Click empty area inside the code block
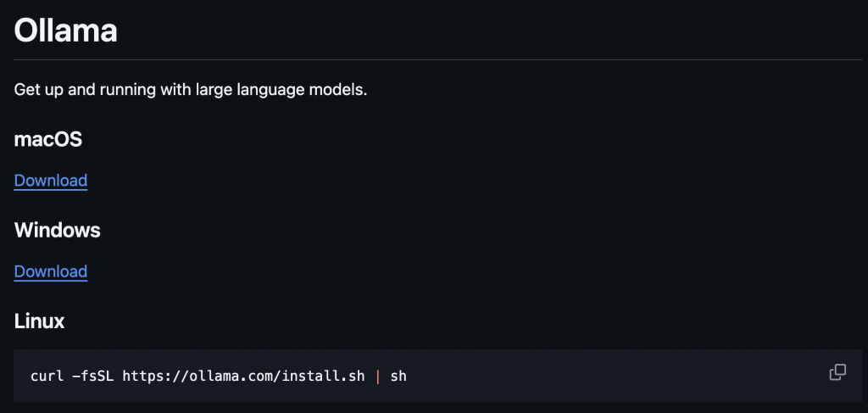This screenshot has width=868, height=413. [x=609, y=377]
